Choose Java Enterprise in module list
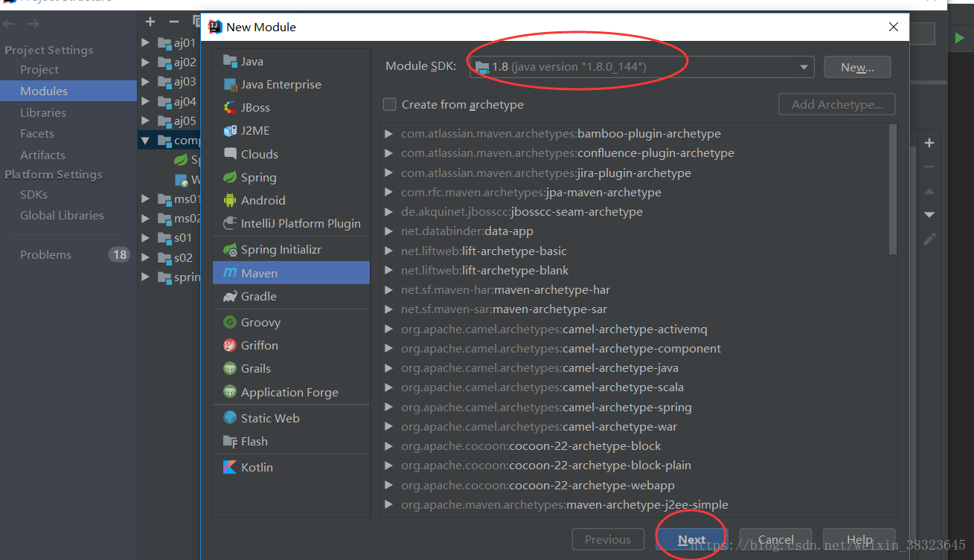The width and height of the screenshot is (974, 560). (x=291, y=84)
